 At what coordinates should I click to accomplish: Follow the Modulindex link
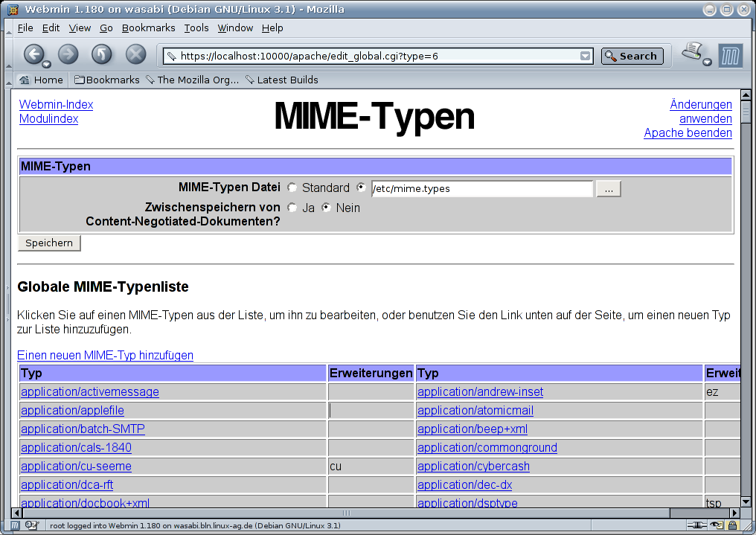click(48, 118)
